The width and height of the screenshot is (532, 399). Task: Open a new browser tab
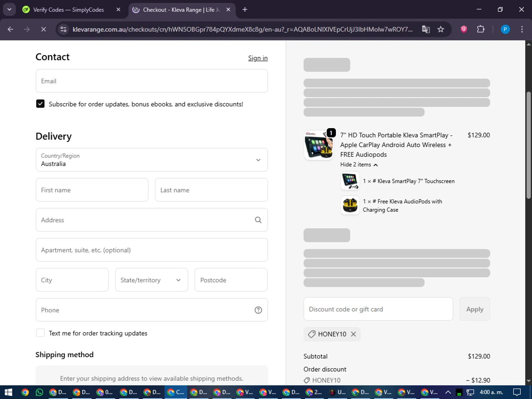point(245,10)
